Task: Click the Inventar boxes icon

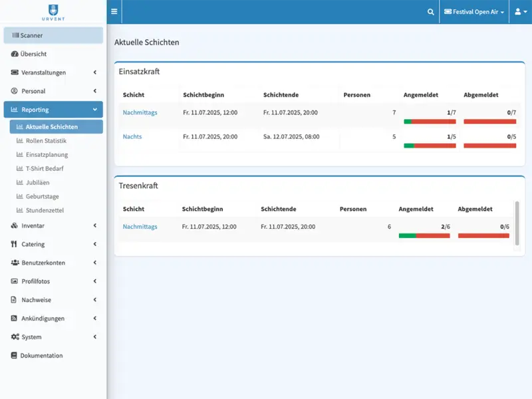Action: [x=14, y=225]
